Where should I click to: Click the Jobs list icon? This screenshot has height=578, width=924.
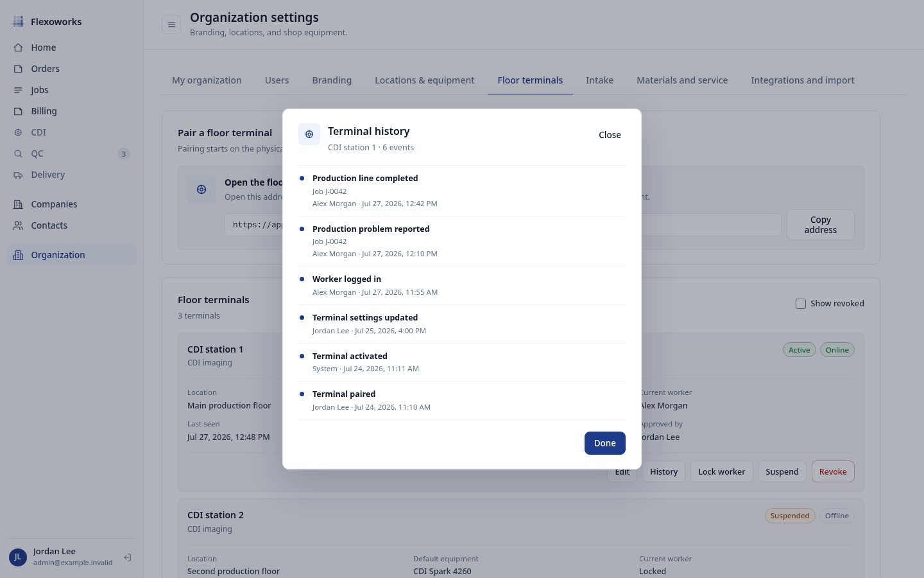18,90
